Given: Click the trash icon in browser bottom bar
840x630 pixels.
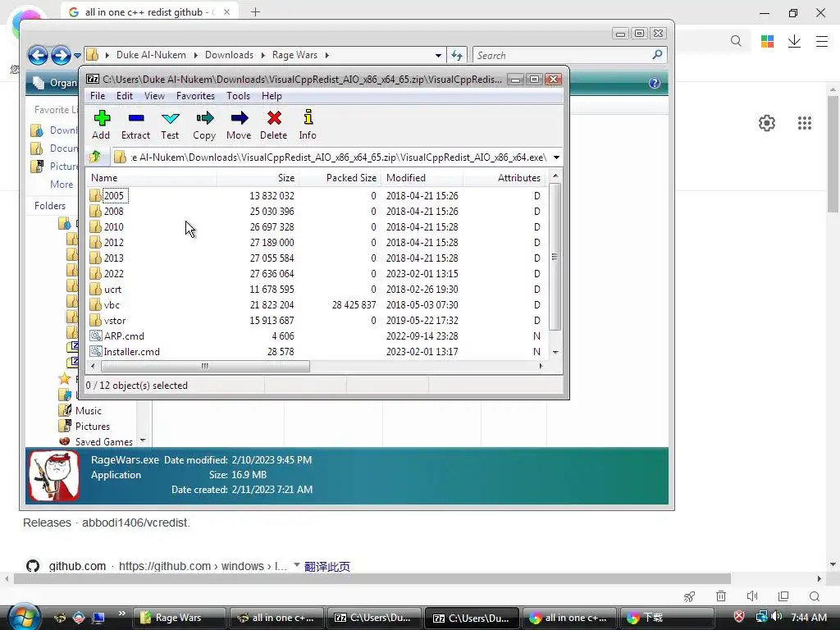Looking at the screenshot, I should point(721,596).
